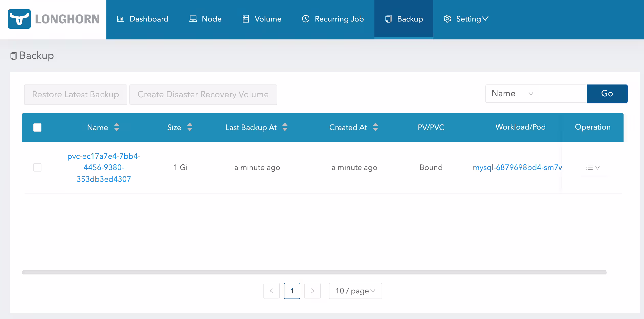
Task: Switch to the Volume tab
Action: 262,19
